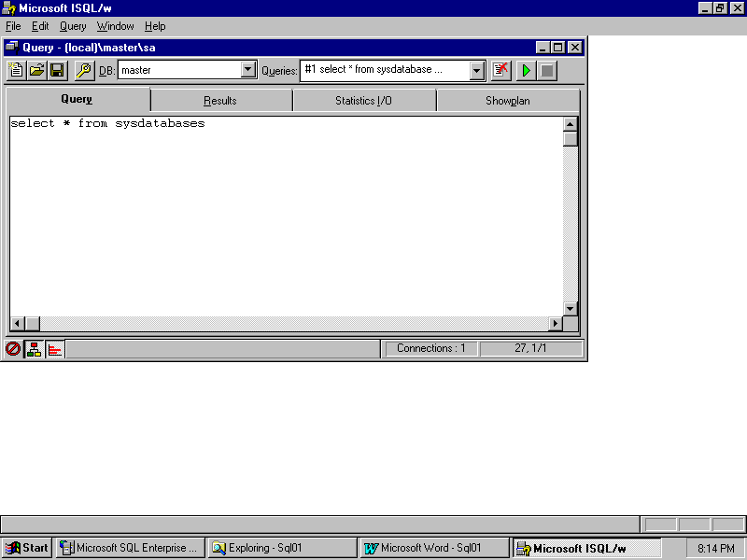Switch to the Results tab
The image size is (747, 560).
[220, 101]
